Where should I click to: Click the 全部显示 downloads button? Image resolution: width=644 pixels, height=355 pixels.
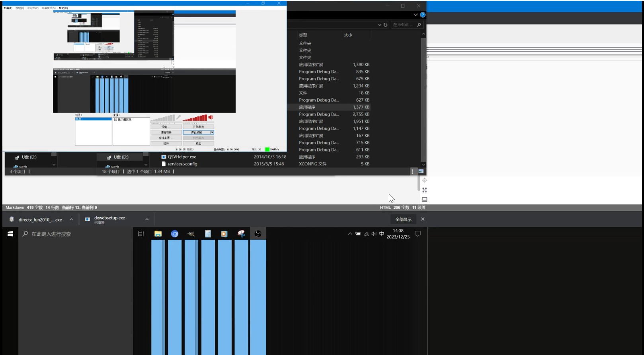[x=403, y=219]
